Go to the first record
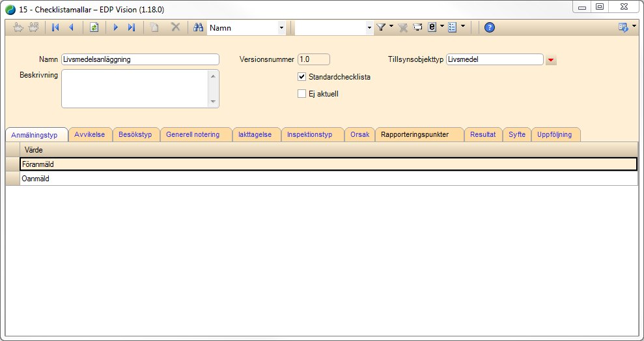The image size is (644, 341). pos(55,27)
